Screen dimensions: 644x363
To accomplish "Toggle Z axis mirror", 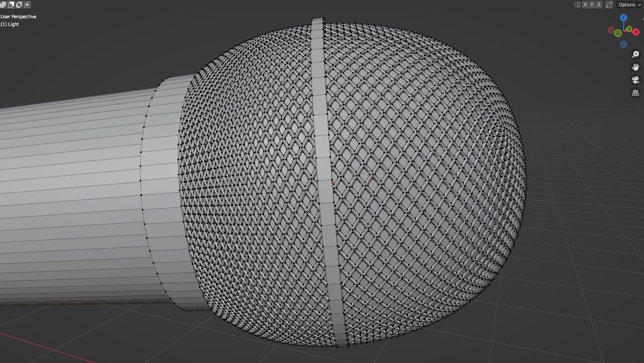I will point(599,5).
